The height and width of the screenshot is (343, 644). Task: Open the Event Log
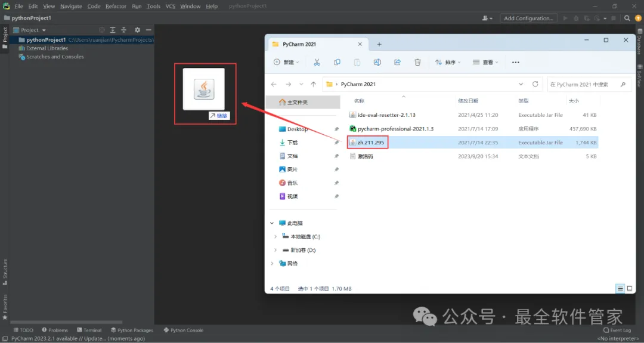(617, 330)
